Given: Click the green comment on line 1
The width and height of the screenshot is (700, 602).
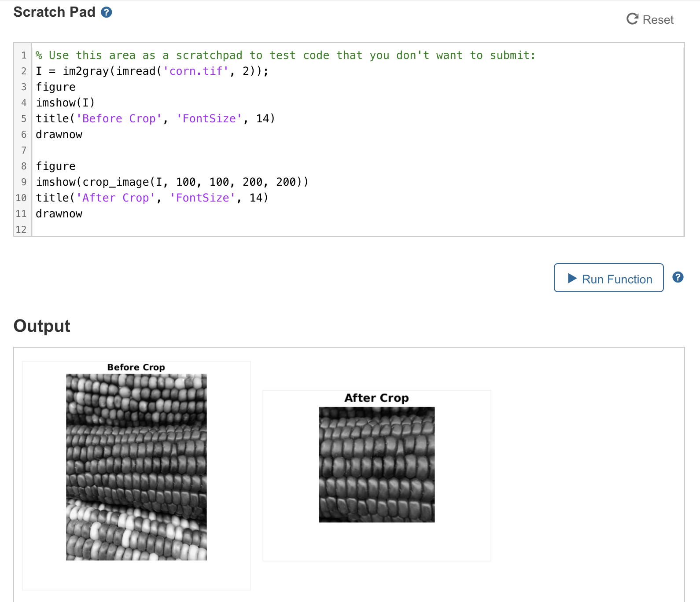Looking at the screenshot, I should pyautogui.click(x=285, y=55).
